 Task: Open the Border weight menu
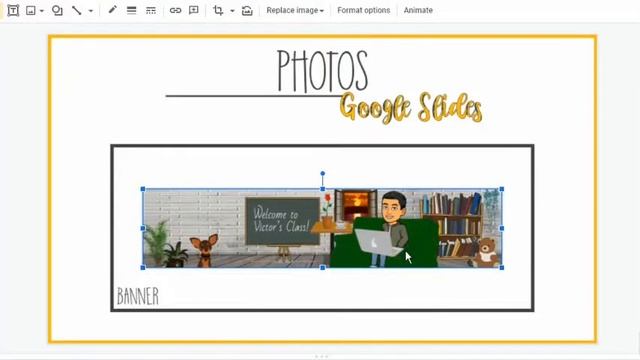pos(131,11)
